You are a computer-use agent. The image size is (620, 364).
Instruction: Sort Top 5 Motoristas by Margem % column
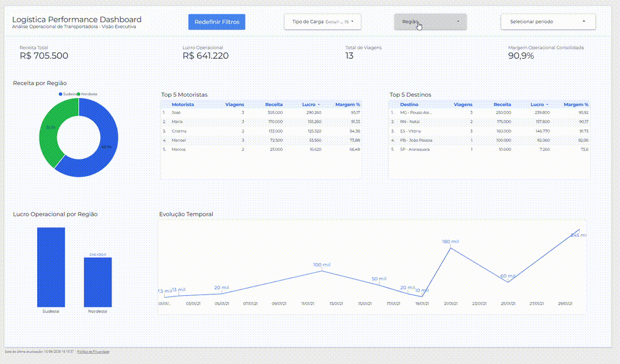point(348,104)
